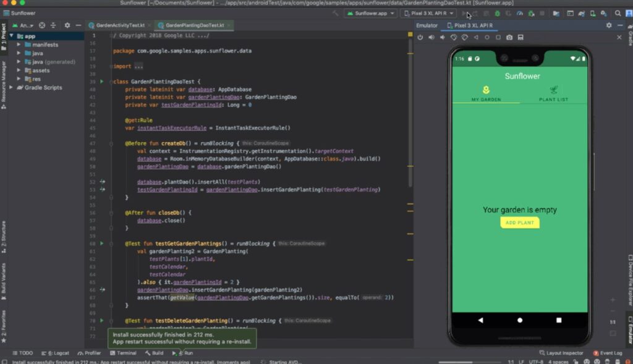633x364 pixels.
Task: Open the Build tool window tab
Action: (x=154, y=353)
